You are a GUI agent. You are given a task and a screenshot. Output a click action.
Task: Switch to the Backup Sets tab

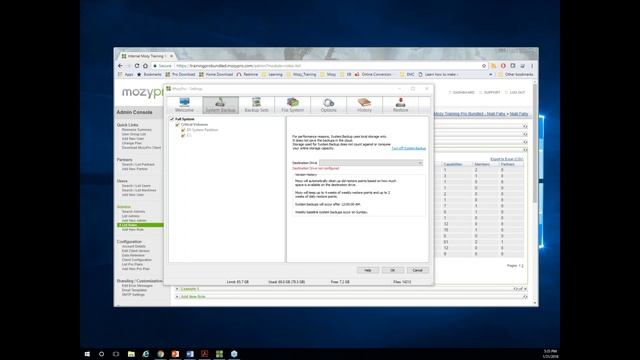(x=256, y=105)
